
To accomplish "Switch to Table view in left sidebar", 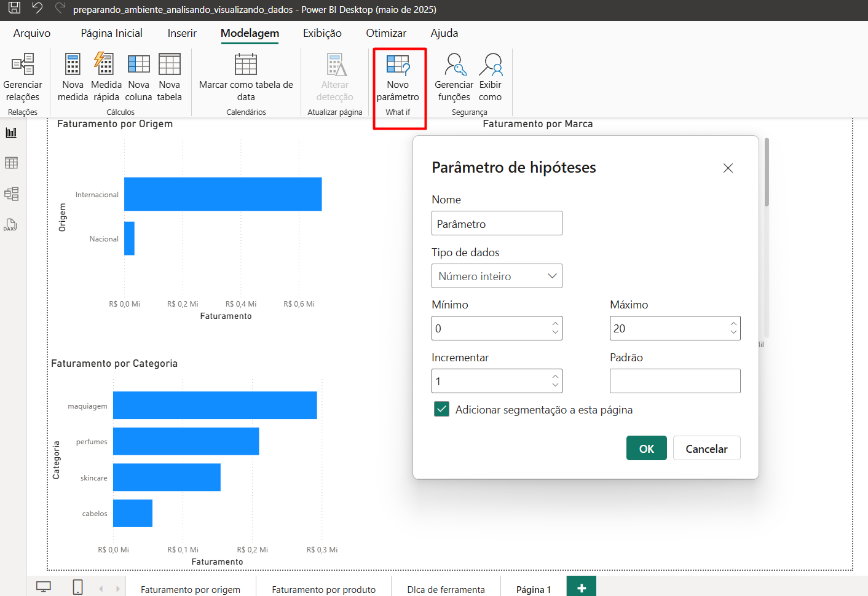I will (x=11, y=163).
